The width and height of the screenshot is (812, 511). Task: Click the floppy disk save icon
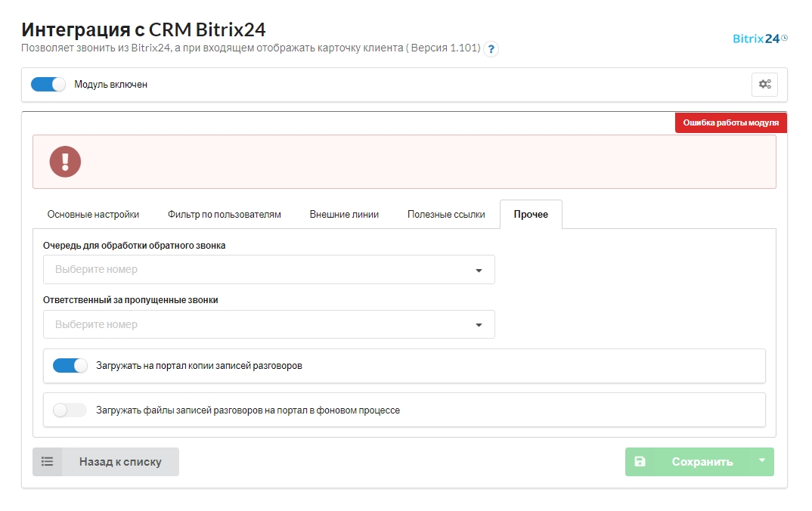640,462
